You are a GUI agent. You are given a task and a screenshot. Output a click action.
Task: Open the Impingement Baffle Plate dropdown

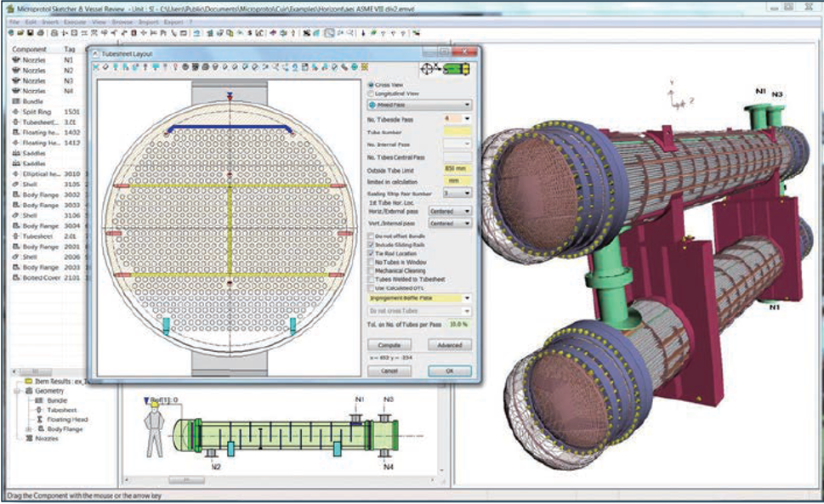click(x=468, y=298)
